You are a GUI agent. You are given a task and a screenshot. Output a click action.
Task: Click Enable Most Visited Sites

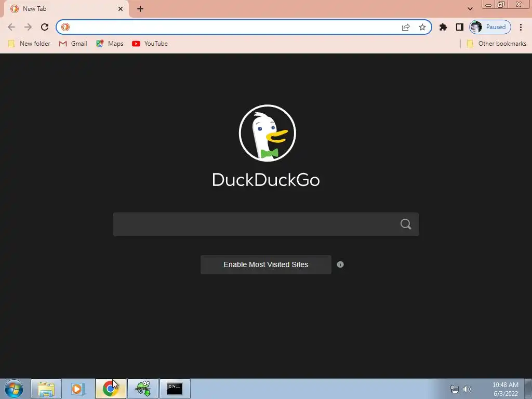266,264
